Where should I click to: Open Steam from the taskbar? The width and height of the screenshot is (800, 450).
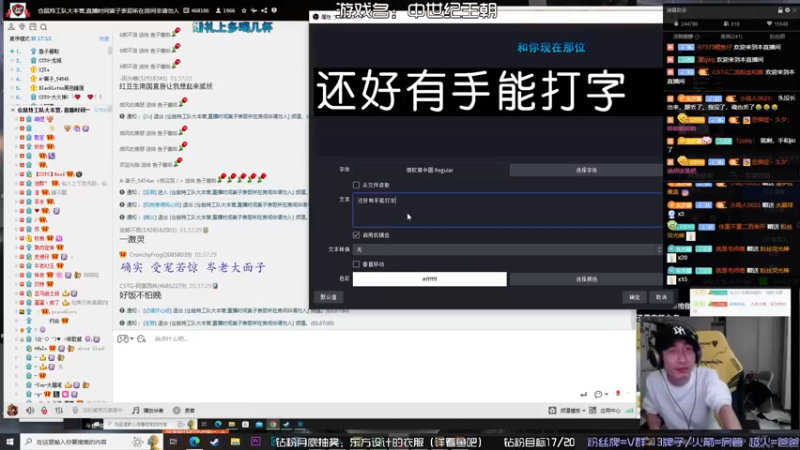[215, 441]
